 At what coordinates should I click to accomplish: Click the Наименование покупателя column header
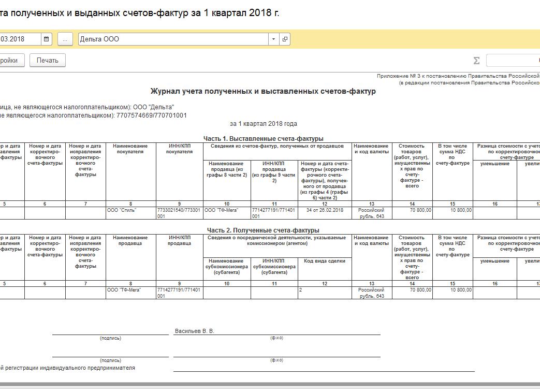click(x=131, y=171)
